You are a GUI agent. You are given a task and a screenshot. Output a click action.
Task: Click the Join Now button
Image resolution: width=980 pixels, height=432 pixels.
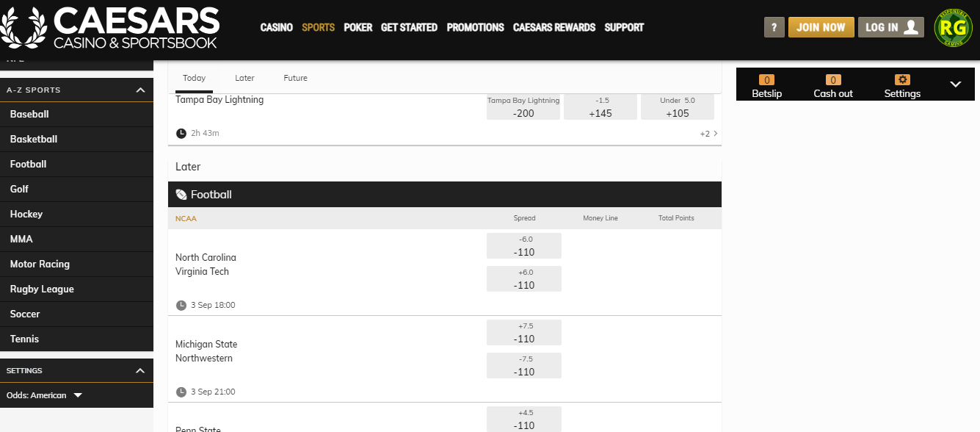pyautogui.click(x=821, y=27)
